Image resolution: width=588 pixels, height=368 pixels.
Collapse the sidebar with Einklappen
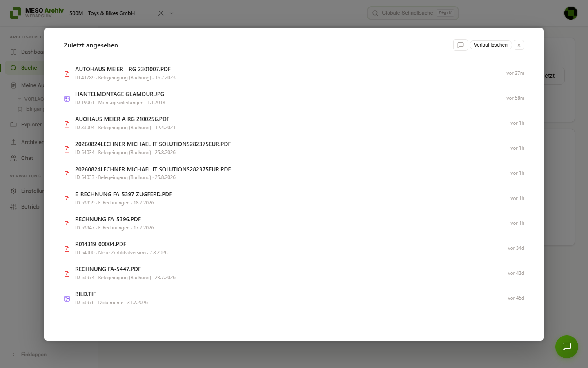click(x=29, y=355)
